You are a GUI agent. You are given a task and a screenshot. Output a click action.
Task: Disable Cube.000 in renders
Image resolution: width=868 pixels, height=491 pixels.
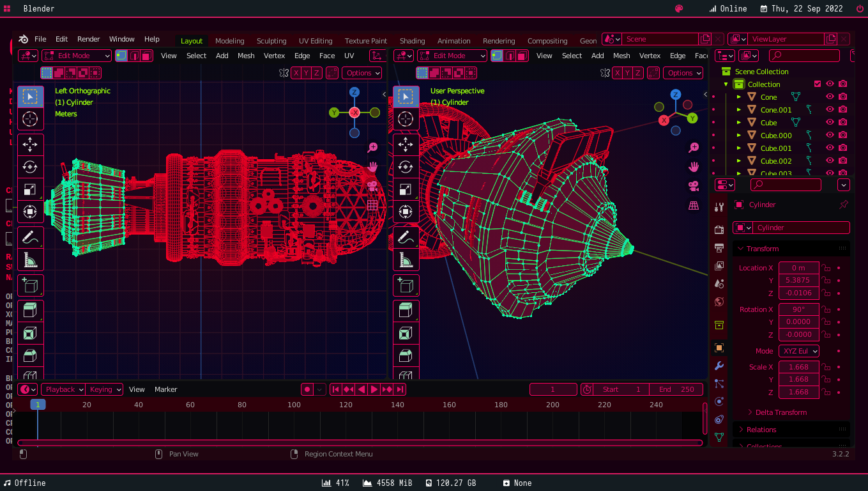pyautogui.click(x=843, y=135)
